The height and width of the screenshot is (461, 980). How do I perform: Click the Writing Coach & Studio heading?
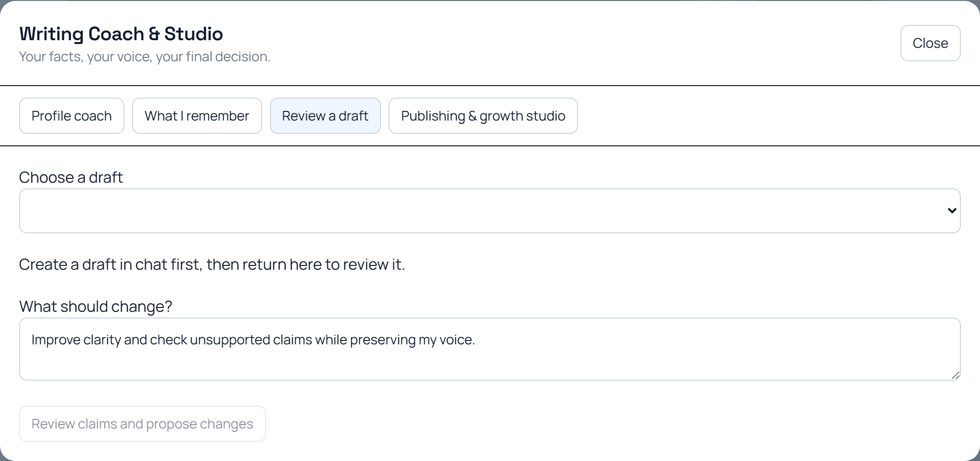pos(121,34)
